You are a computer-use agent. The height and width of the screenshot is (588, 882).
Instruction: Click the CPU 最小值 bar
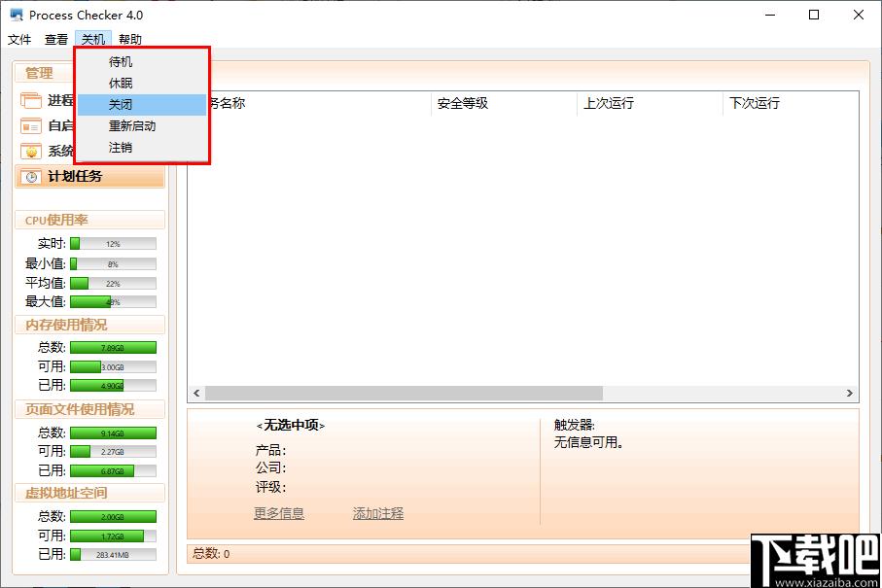(x=113, y=263)
